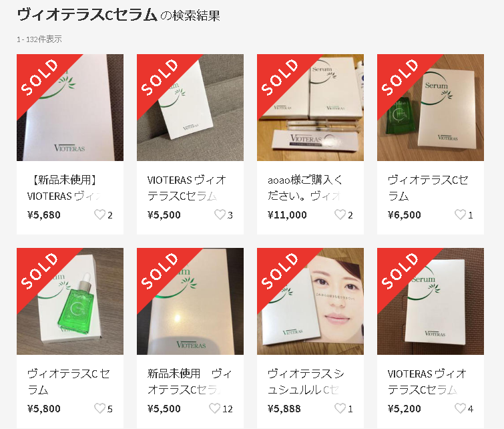Open image of green bottle beside Serum box
Image resolution: width=504 pixels, height=429 pixels.
pyautogui.click(x=431, y=108)
